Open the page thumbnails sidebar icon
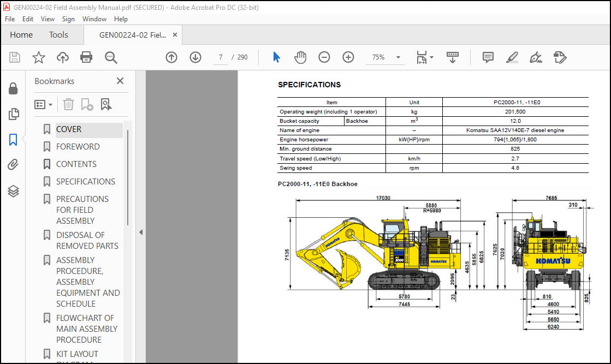The height and width of the screenshot is (364, 611). tap(13, 114)
